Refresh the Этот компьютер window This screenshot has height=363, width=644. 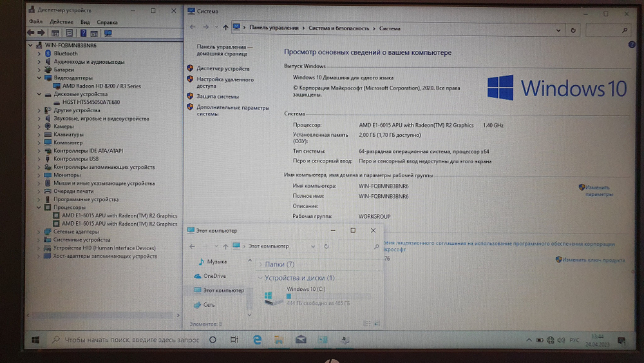click(326, 246)
